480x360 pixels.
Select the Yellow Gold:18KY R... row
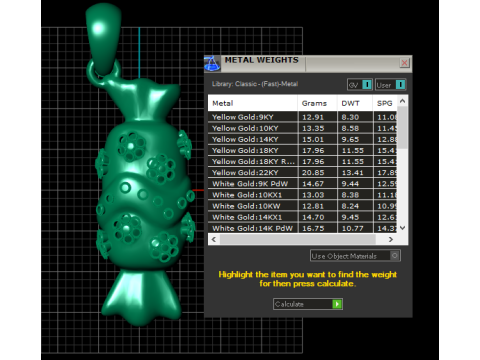click(x=303, y=161)
